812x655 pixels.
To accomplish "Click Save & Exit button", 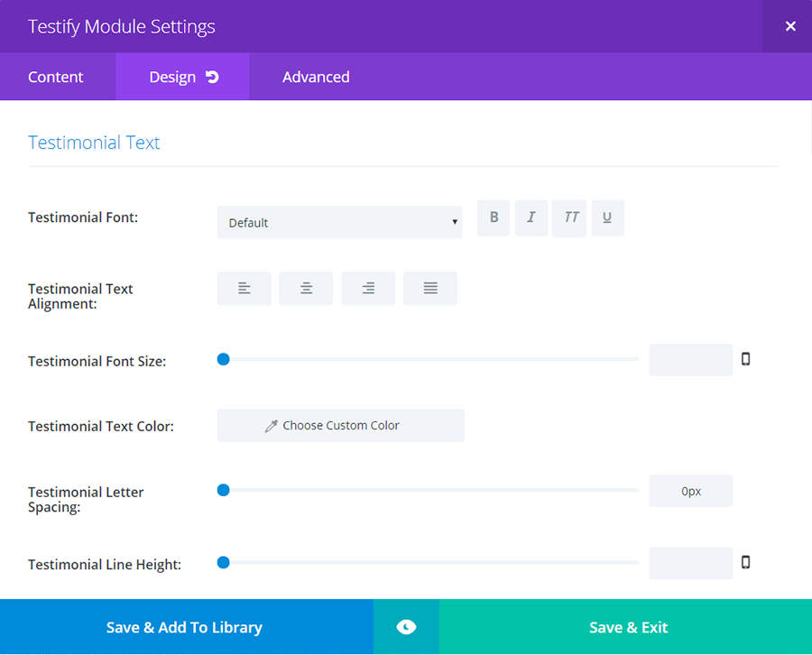I will click(x=625, y=627).
